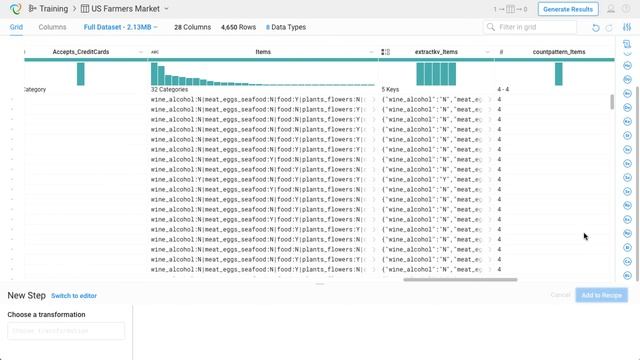Click the object type icon for extractkv_Items
This screenshot has height=360, width=640.
tap(385, 52)
